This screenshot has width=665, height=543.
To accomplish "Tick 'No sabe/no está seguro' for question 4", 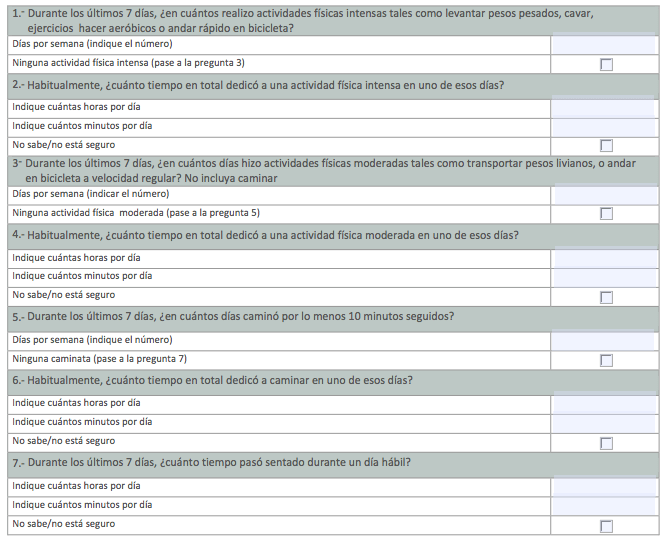I will (606, 297).
